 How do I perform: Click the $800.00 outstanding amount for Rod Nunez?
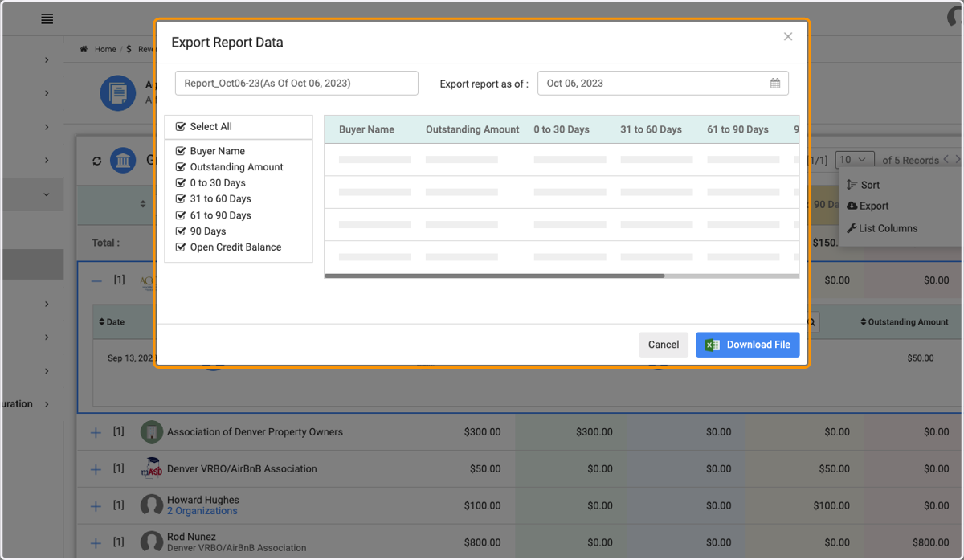tap(482, 542)
